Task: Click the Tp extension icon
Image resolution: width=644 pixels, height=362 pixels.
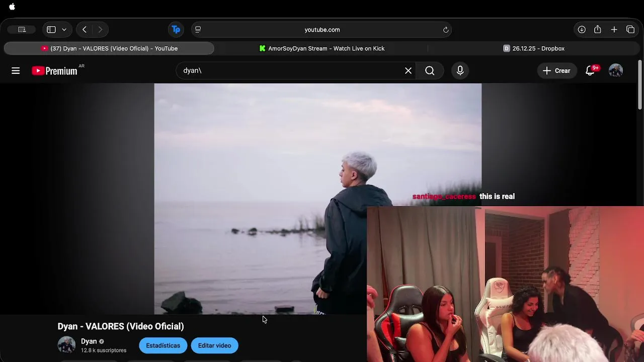Action: click(x=176, y=30)
